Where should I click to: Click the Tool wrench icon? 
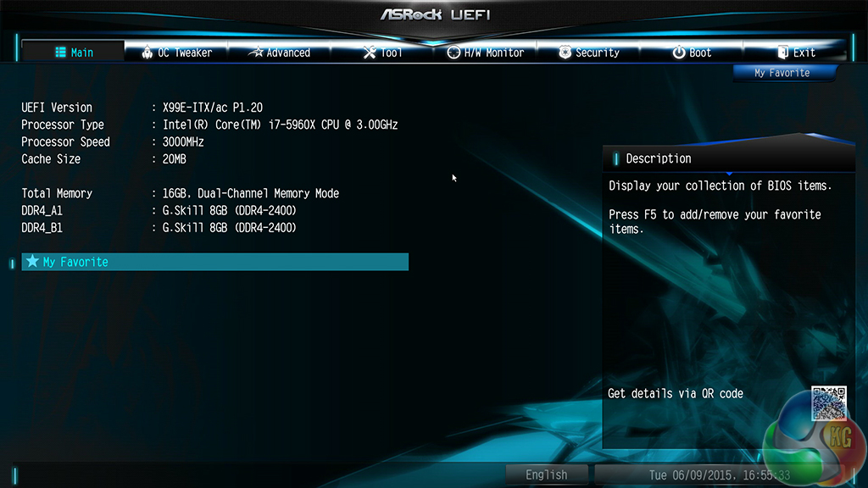click(370, 52)
